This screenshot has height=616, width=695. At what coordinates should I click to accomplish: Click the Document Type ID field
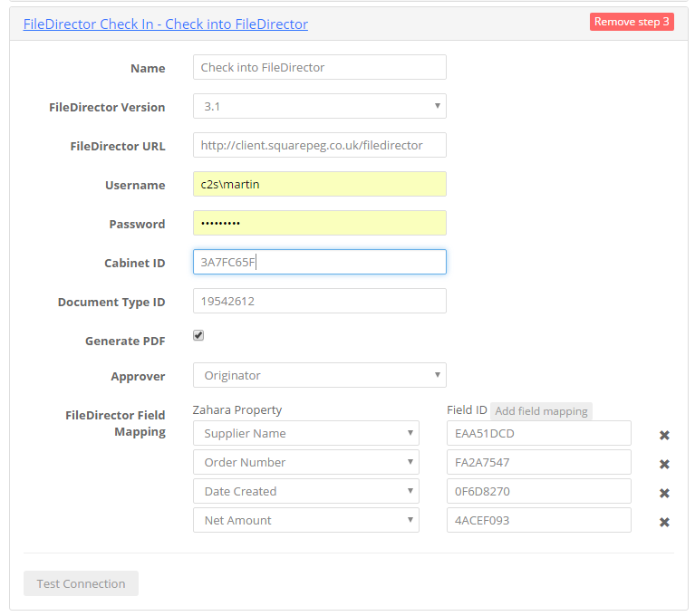click(320, 301)
